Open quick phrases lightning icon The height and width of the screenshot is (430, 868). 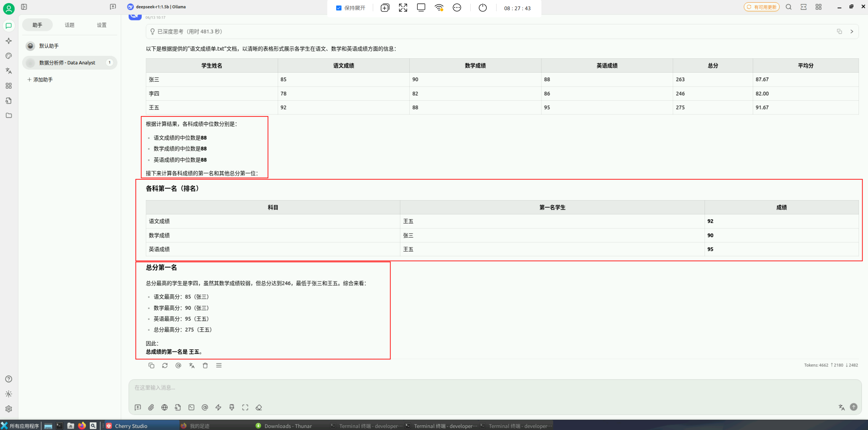pos(218,407)
